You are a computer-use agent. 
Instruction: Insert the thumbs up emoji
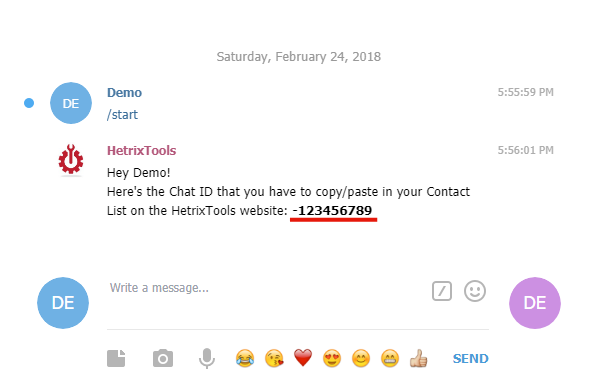point(418,358)
